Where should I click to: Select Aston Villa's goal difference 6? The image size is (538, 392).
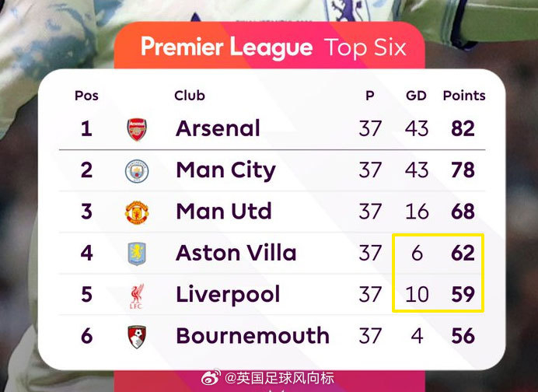[x=417, y=253]
